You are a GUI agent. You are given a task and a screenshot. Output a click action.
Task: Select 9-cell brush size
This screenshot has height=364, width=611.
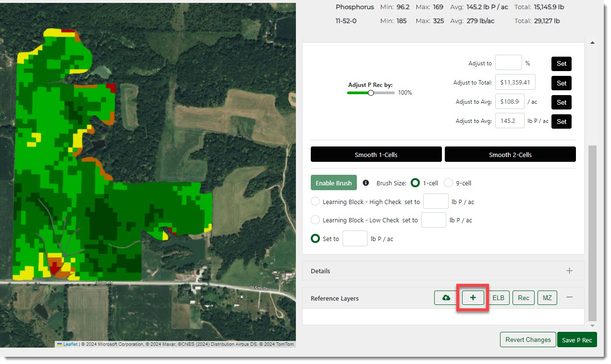coord(448,183)
